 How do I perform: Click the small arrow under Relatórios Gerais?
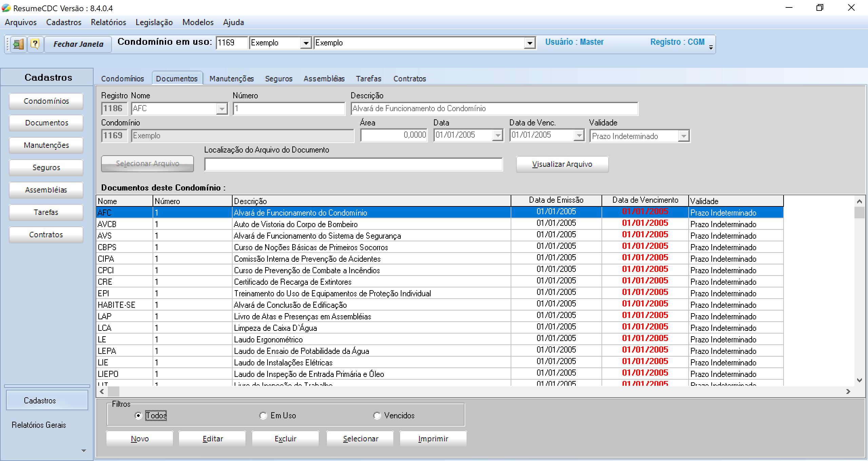coord(84,451)
